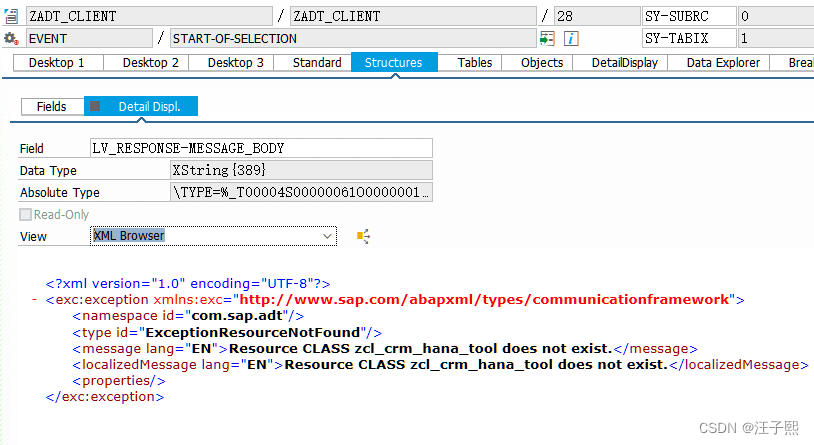Viewport: 814px width, 445px height.
Task: Click the Field input with LV_RESPONSE-MESSAGE_BODY
Action: coord(261,148)
